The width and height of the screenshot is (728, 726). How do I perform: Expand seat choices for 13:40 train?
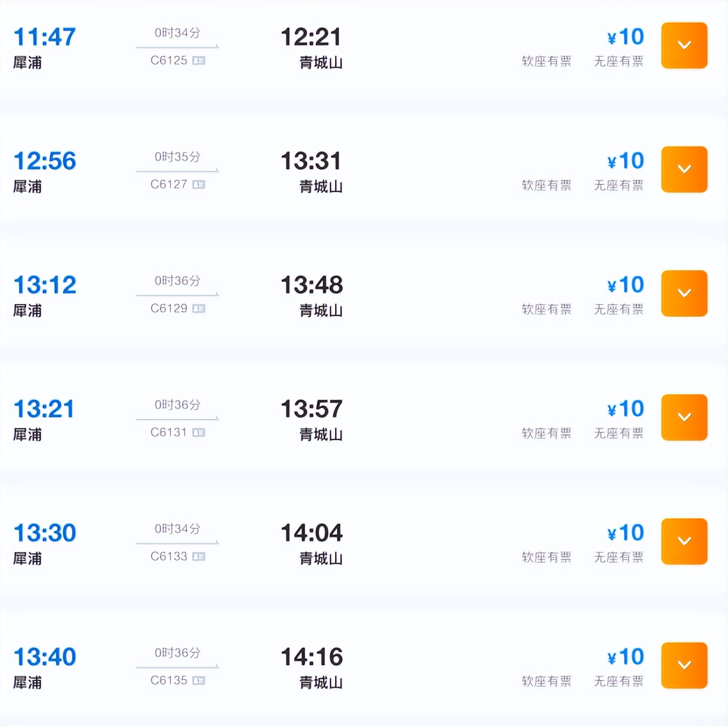684,666
